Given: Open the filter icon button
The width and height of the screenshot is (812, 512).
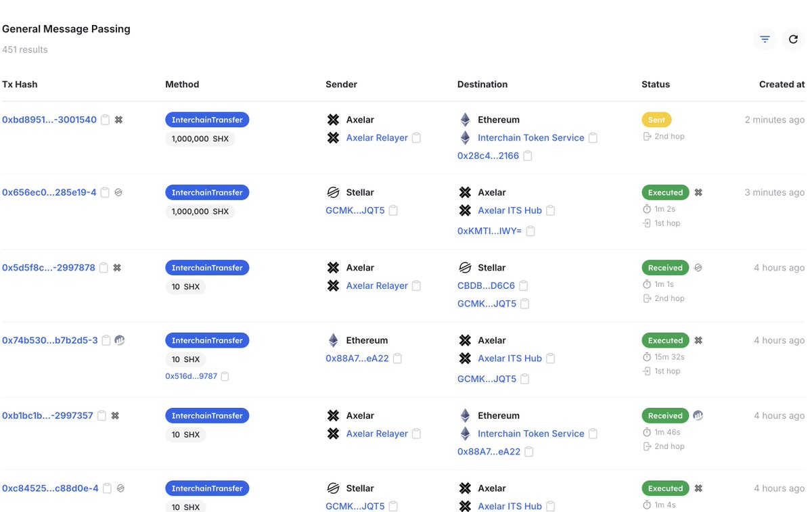Looking at the screenshot, I should [765, 39].
